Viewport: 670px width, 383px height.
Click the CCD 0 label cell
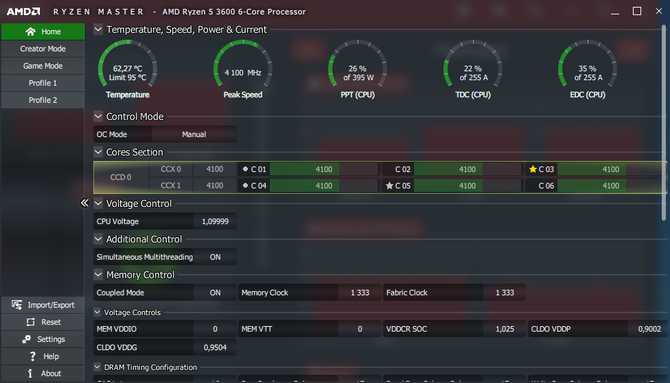[x=121, y=177]
